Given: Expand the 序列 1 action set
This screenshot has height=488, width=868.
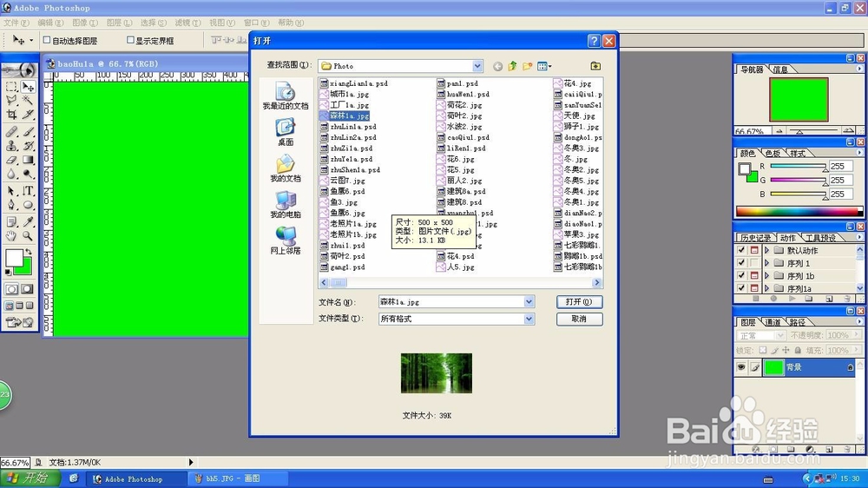Looking at the screenshot, I should (766, 263).
